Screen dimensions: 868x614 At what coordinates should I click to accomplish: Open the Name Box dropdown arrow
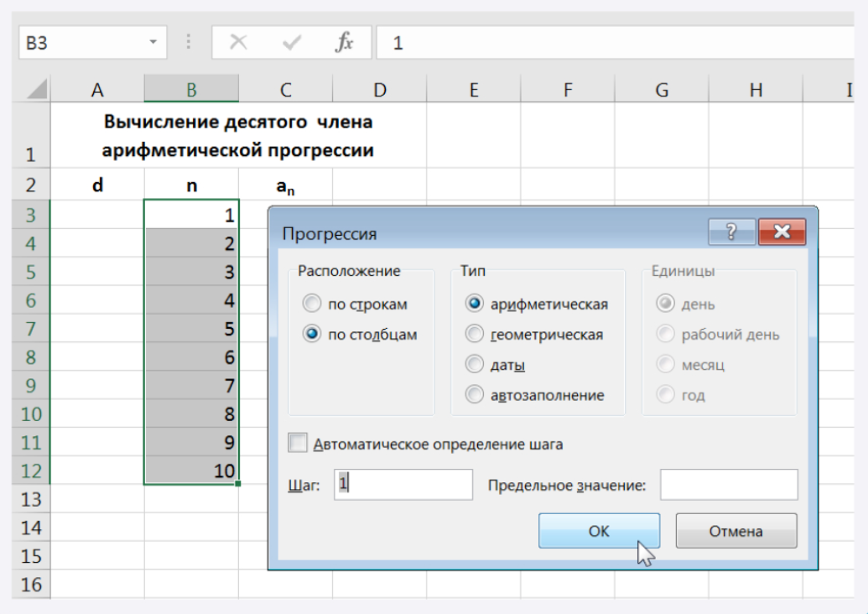coord(153,43)
